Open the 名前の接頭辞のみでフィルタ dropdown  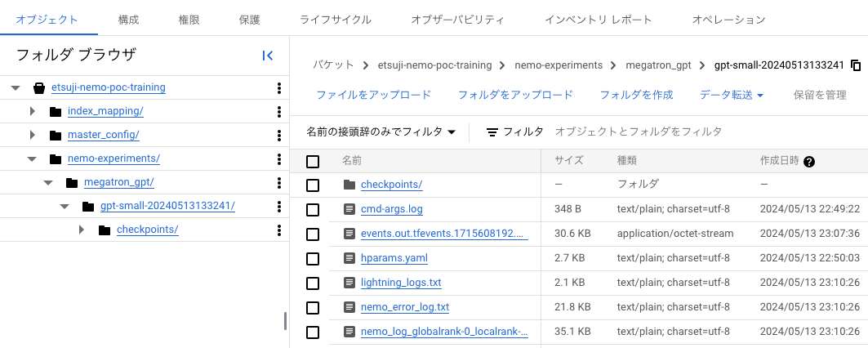[381, 132]
